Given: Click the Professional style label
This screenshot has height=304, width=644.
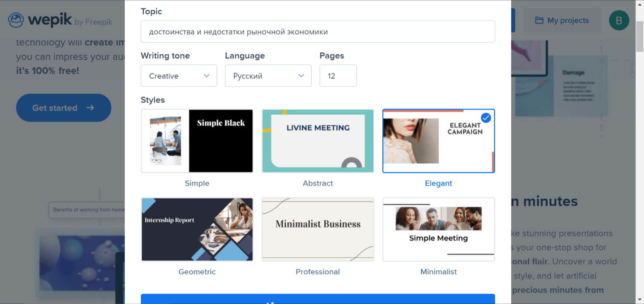Looking at the screenshot, I should click(x=318, y=272).
